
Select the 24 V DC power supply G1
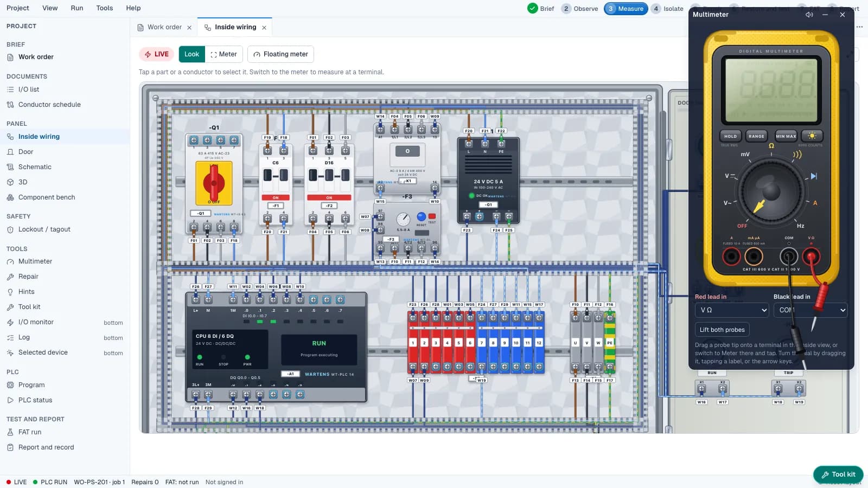click(x=488, y=180)
